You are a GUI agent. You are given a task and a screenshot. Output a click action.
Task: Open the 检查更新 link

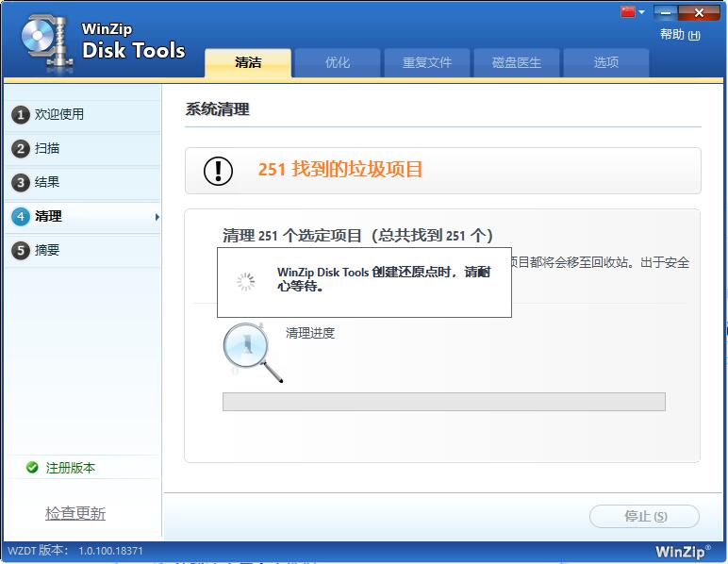(75, 513)
